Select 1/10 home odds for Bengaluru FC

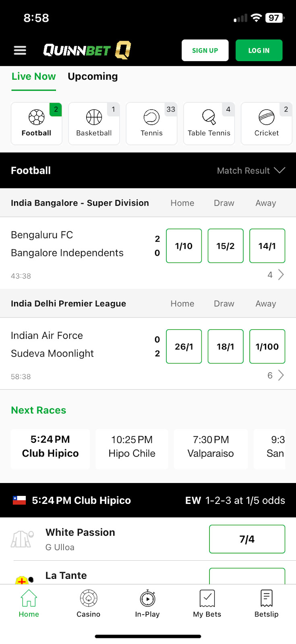184,246
